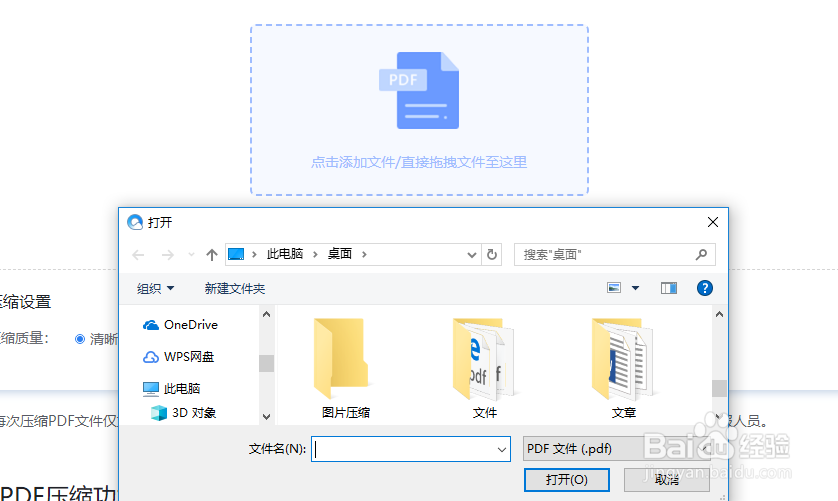Open the 文件名 combo box dropdown
838x501 pixels.
coord(502,450)
